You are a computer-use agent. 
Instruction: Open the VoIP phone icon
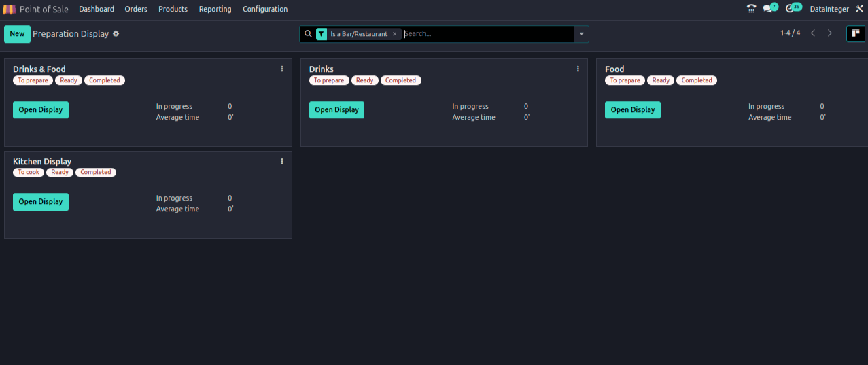751,9
